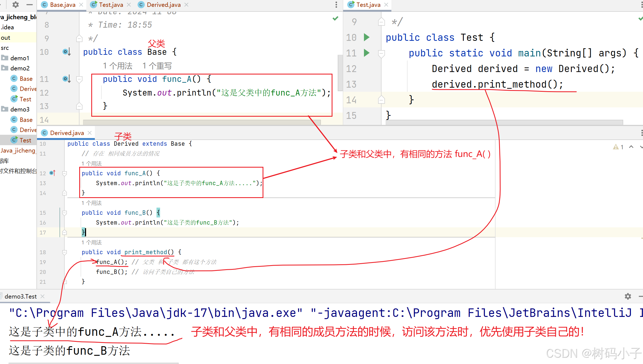Click overriding-method gutter icon in Derived.java

click(52, 173)
